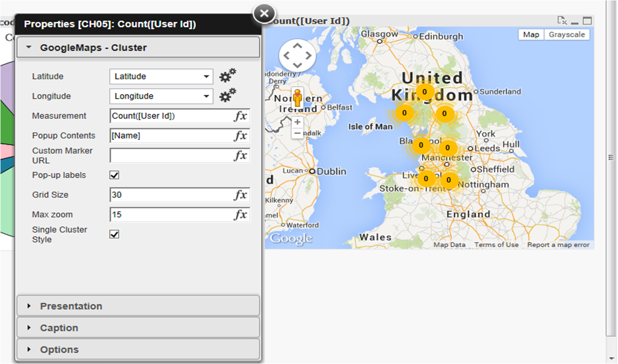Click the Street View pegman on the map

(x=297, y=98)
